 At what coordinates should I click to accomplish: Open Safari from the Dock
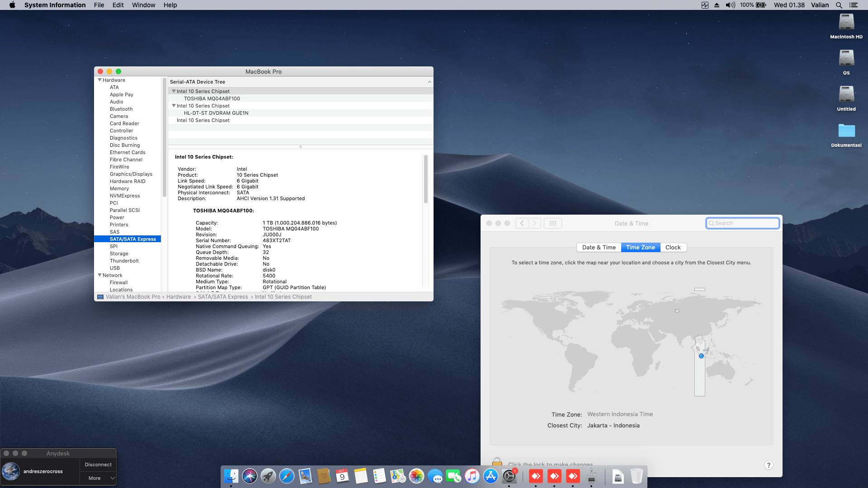click(287, 476)
